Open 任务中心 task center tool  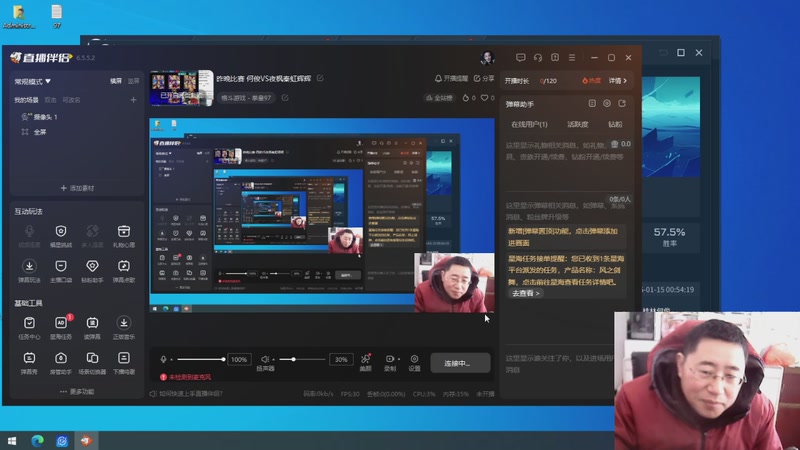tap(29, 328)
